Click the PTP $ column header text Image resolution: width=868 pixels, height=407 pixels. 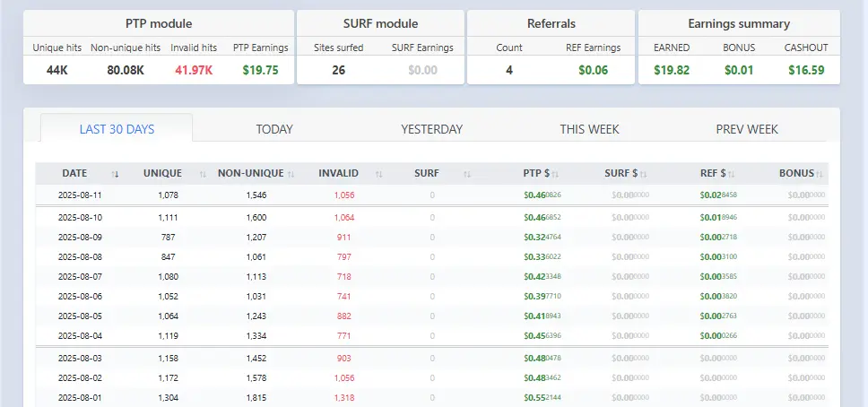tap(536, 173)
